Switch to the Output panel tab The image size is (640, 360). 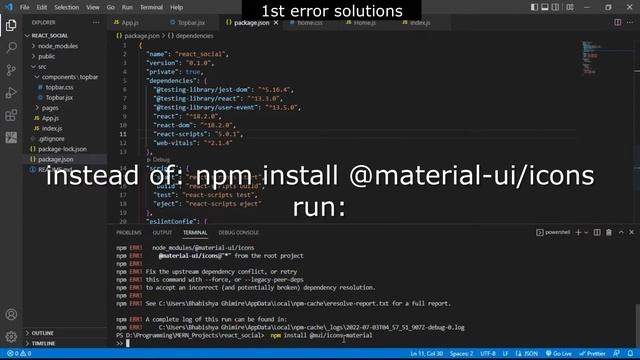click(162, 232)
